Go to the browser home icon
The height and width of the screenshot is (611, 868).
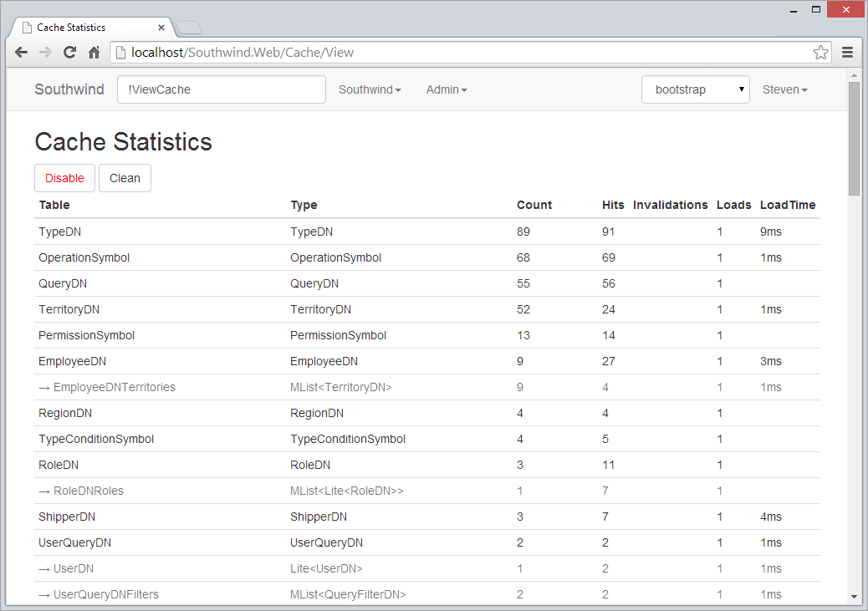[x=94, y=53]
